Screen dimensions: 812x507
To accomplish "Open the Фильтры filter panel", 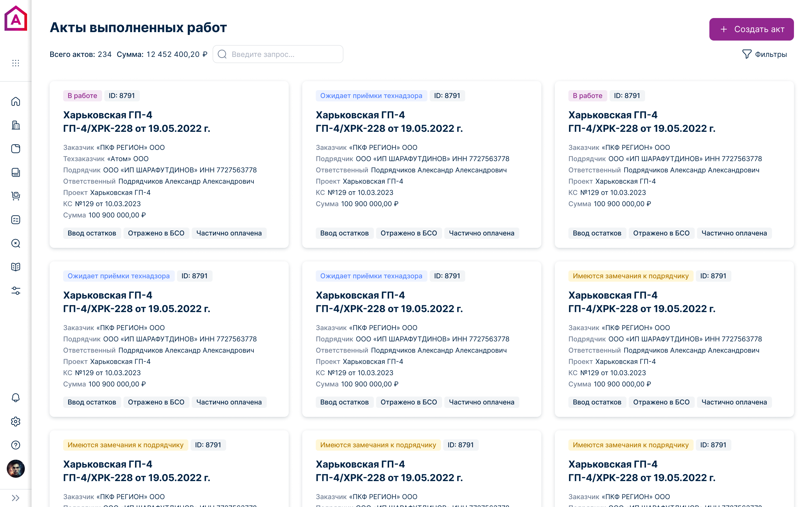I will pyautogui.click(x=764, y=54).
